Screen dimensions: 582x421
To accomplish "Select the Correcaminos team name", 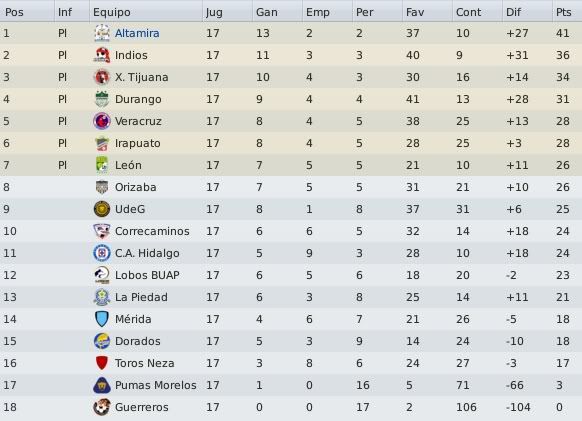I will pos(152,231).
